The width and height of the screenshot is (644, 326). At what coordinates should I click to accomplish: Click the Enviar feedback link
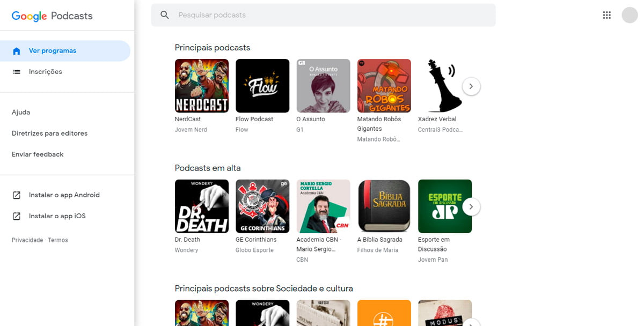point(37,154)
